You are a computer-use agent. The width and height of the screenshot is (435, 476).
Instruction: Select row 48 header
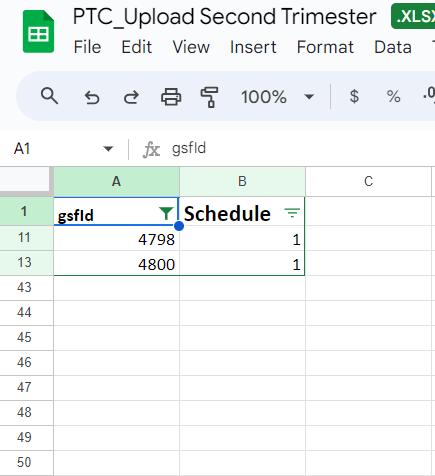[x=26, y=413]
